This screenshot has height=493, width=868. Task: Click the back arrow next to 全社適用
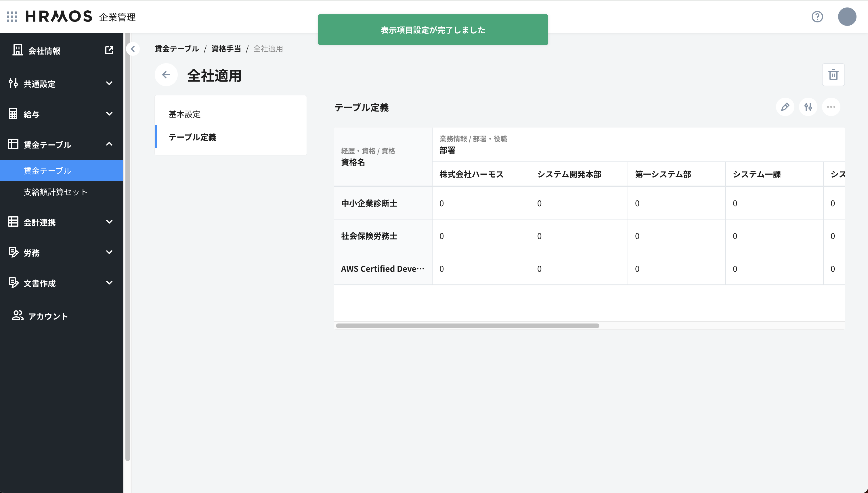(166, 74)
